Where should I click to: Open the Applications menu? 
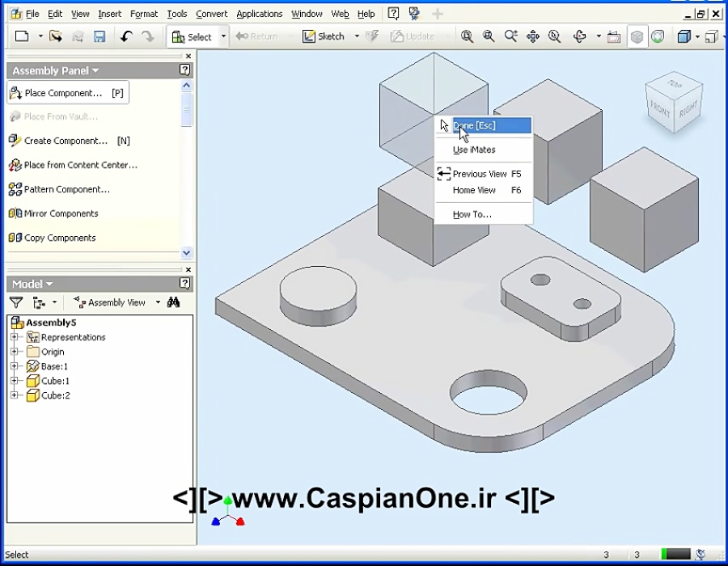[259, 13]
